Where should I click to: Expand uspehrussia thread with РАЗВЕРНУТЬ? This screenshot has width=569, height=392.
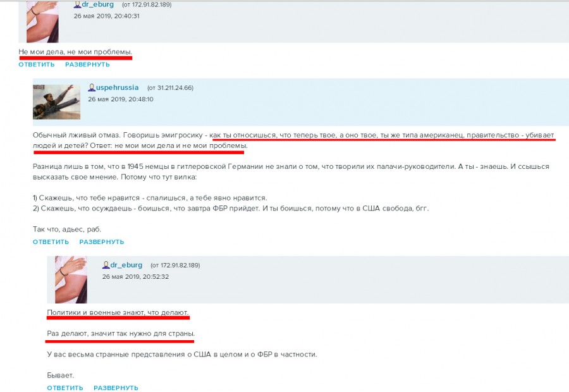tap(102, 242)
